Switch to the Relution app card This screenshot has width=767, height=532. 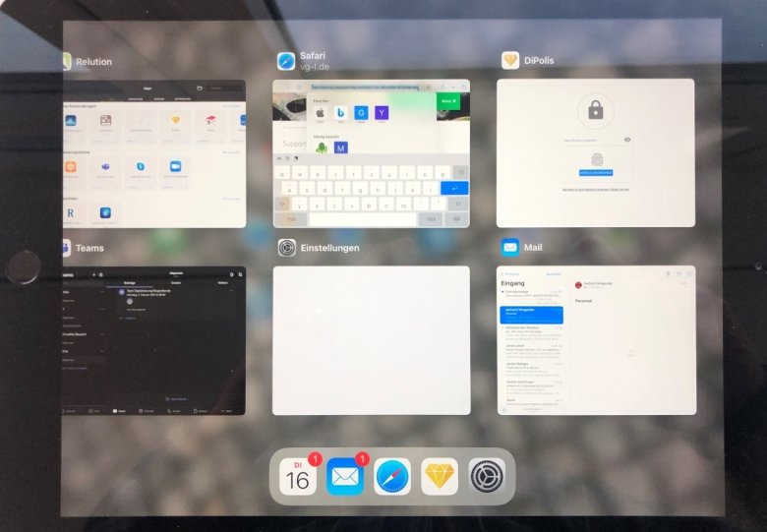pyautogui.click(x=152, y=152)
